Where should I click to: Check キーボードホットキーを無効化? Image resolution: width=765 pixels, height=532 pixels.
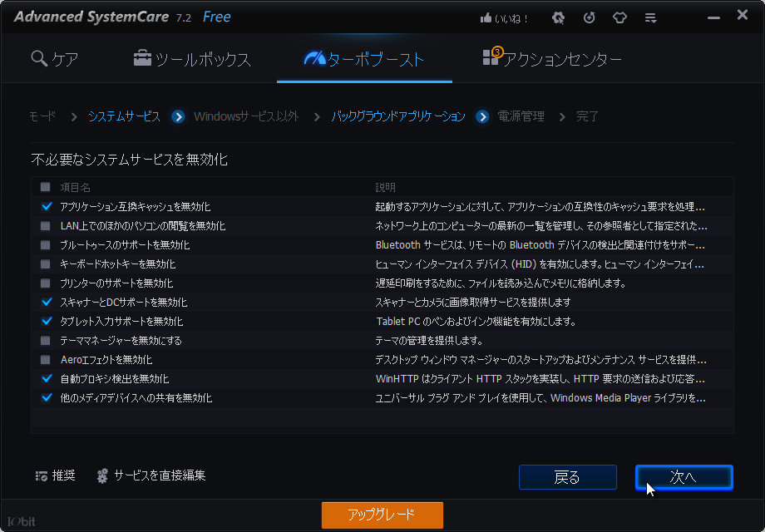click(46, 264)
